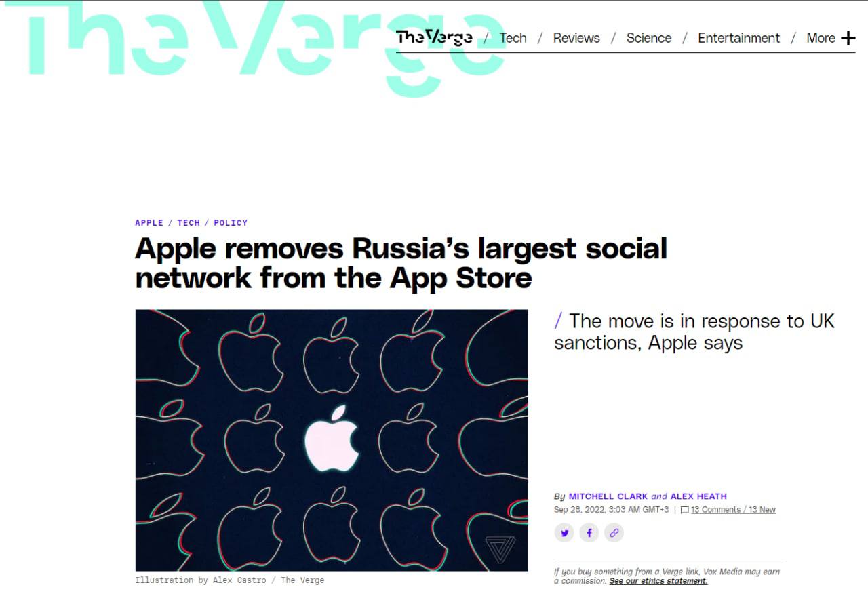Image resolution: width=868 pixels, height=600 pixels.
Task: Go to the Entertainment section
Action: coord(739,38)
